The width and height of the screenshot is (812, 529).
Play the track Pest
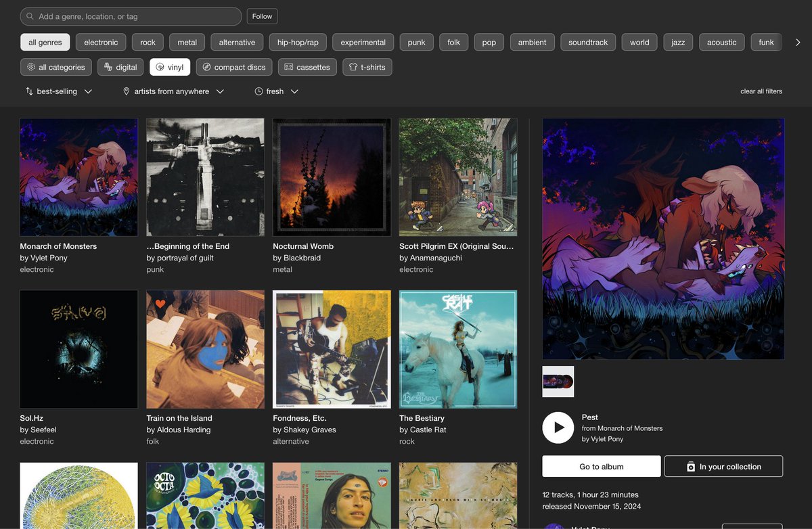pyautogui.click(x=558, y=428)
